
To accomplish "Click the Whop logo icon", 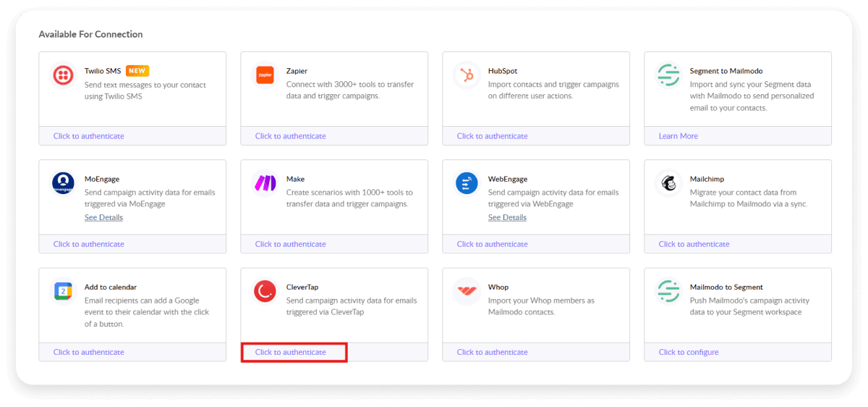I will coord(467,291).
